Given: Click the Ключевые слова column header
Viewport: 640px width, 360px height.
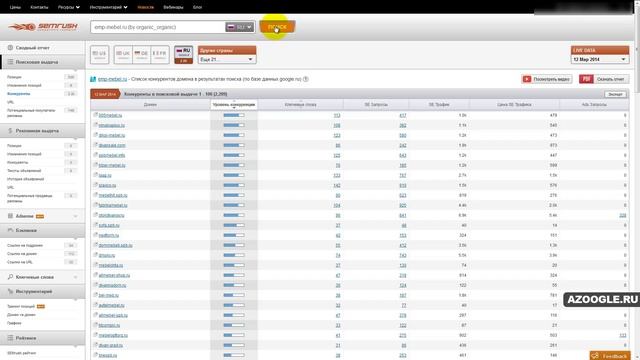Looking at the screenshot, I should pos(300,104).
